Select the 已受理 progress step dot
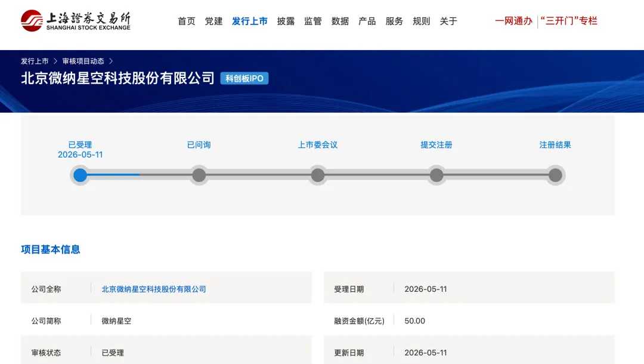 pyautogui.click(x=80, y=175)
